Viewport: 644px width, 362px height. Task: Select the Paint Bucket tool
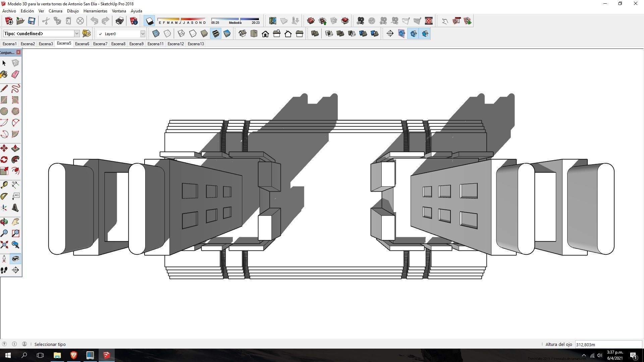point(4,74)
